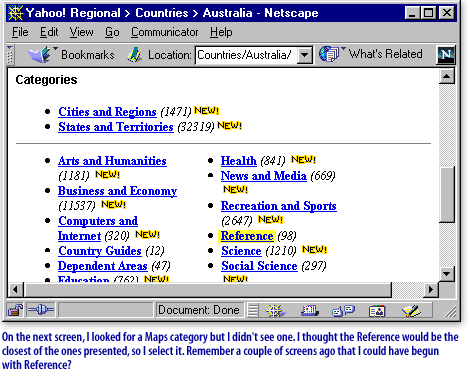Click the Categories heading
This screenshot has width=470, height=390.
pos(46,80)
